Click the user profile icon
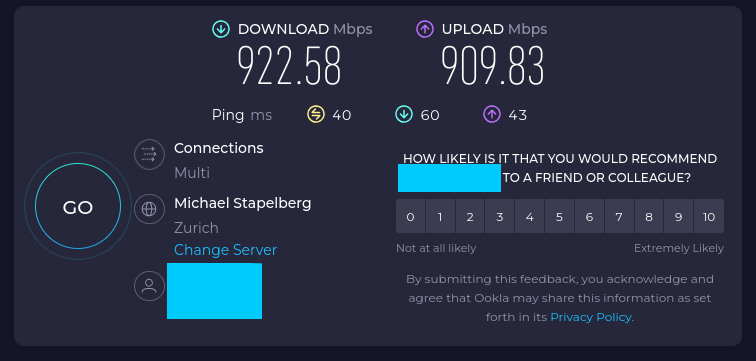The height and width of the screenshot is (361, 756). [x=149, y=286]
